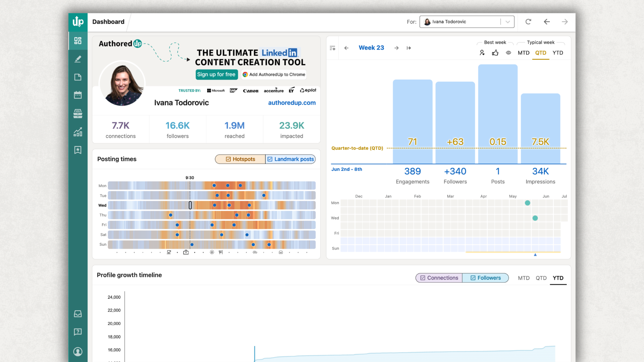Click the Monday post dot in calendar heatmap
The height and width of the screenshot is (362, 644).
pyautogui.click(x=528, y=203)
